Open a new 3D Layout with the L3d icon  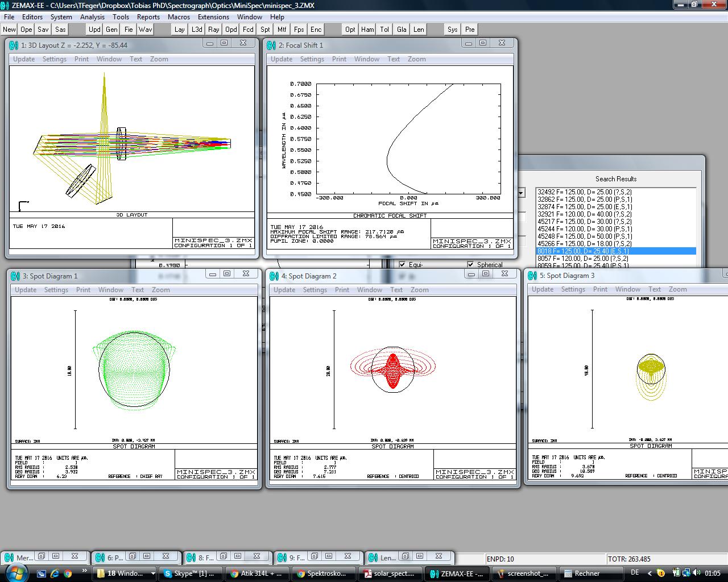click(197, 29)
